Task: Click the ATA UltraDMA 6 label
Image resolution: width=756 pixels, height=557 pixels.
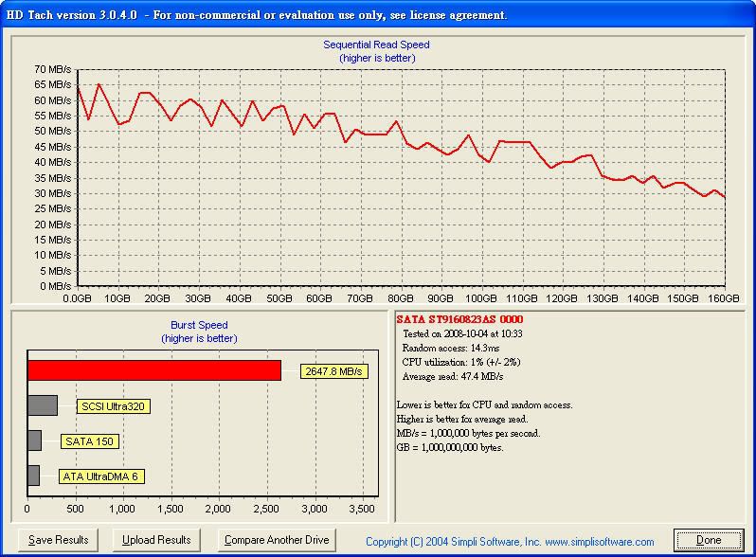Action: click(101, 476)
